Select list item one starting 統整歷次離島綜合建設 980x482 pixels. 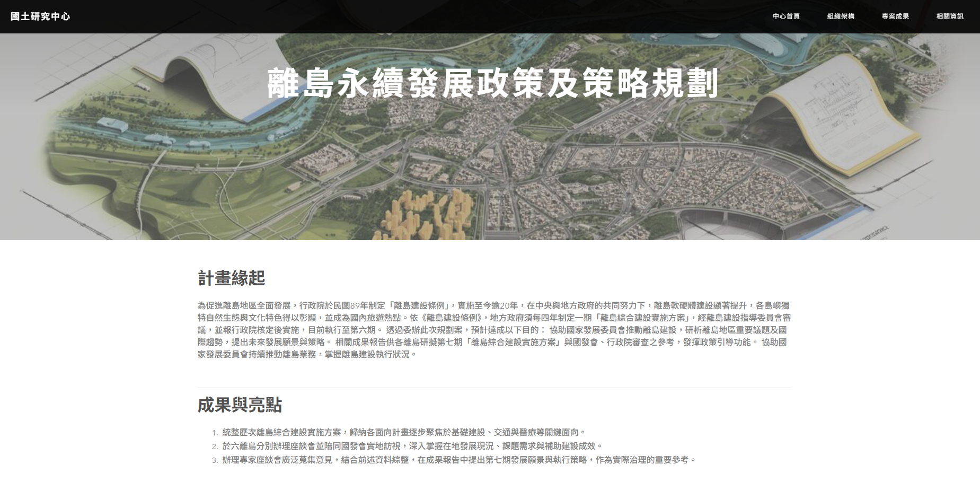(x=404, y=433)
